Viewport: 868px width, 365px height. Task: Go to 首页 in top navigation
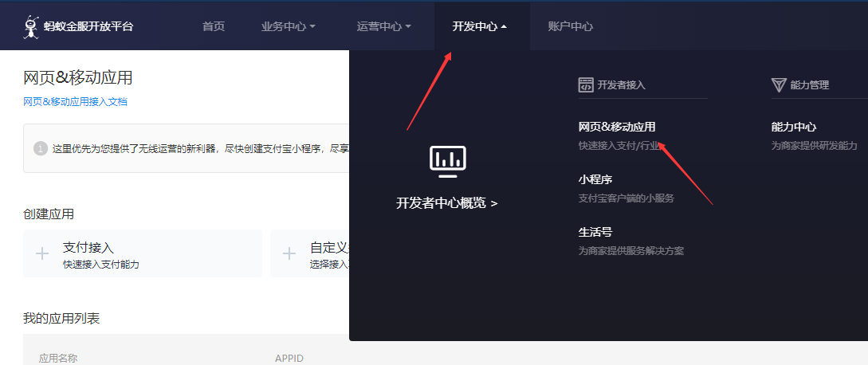pos(214,26)
